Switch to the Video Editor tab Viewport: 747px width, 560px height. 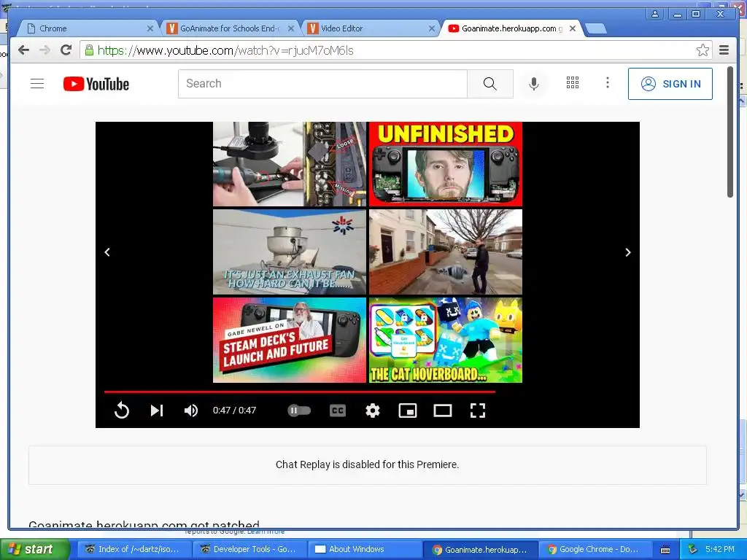click(x=370, y=28)
